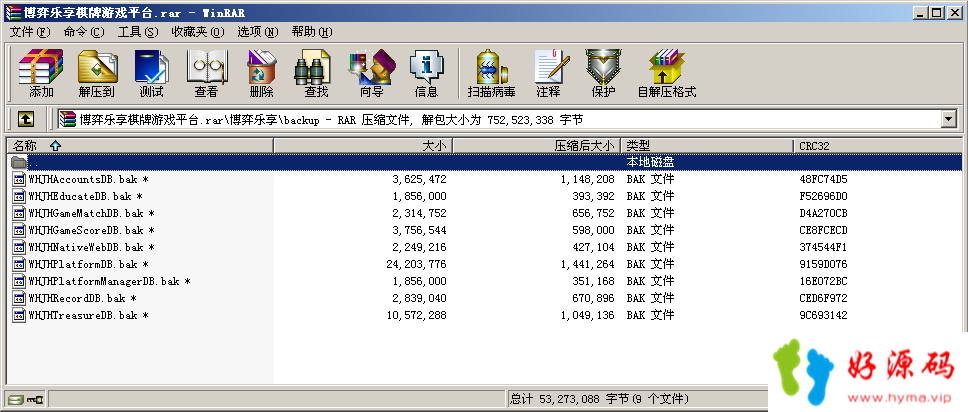Sort by Type (类型) column header

tap(706, 146)
